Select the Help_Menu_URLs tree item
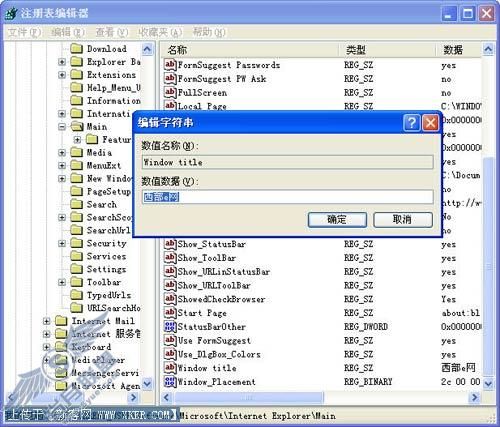Image resolution: width=500 pixels, height=427 pixels. [113, 88]
